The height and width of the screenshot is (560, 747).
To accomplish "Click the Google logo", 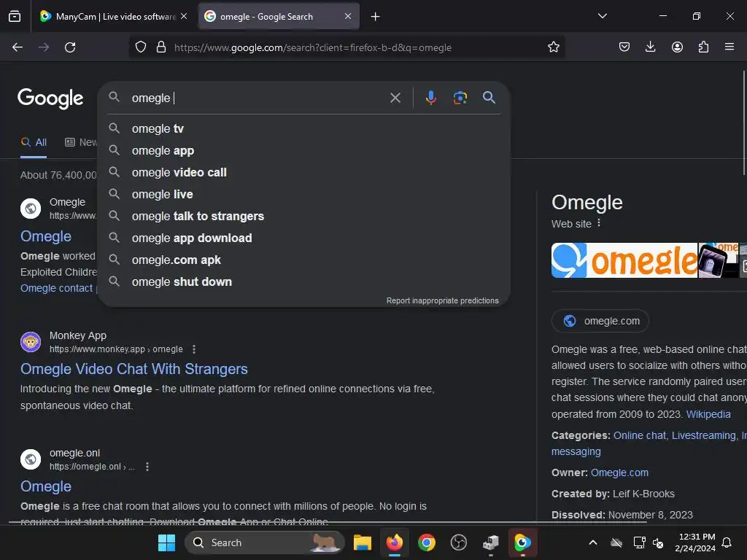I will pos(50,98).
